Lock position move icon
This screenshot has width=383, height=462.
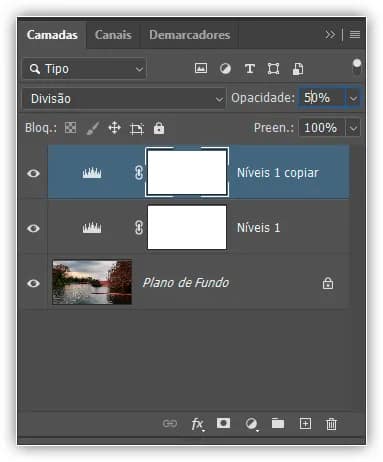(114, 128)
